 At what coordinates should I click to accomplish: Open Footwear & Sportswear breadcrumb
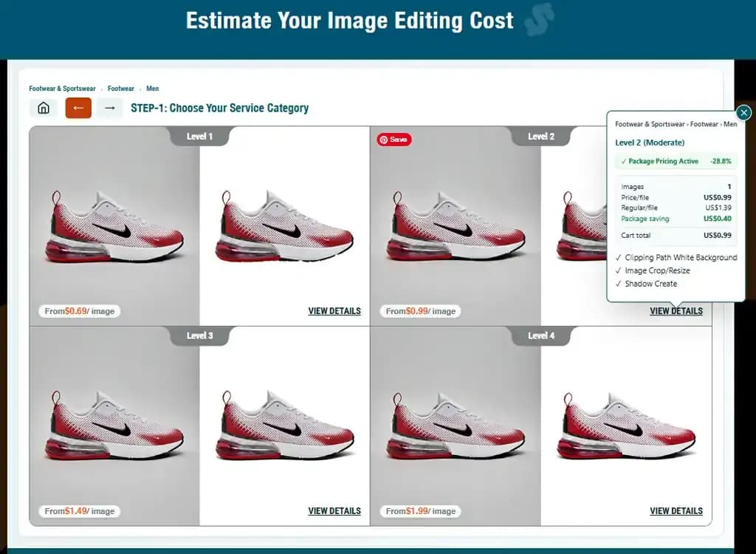tap(62, 89)
